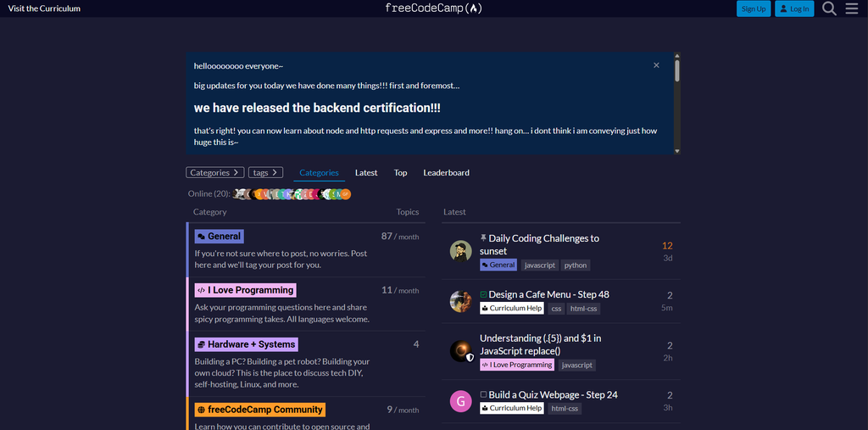
Task: Click the 3h activity time
Action: tap(668, 407)
